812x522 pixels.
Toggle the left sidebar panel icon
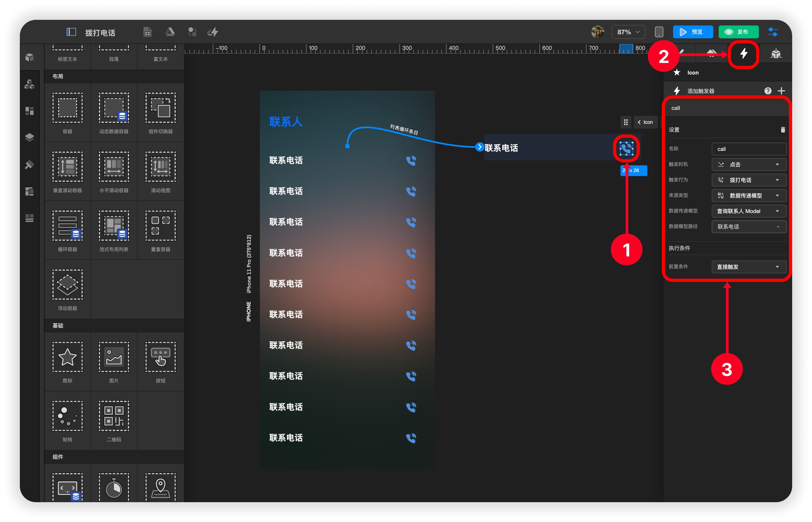click(x=71, y=32)
